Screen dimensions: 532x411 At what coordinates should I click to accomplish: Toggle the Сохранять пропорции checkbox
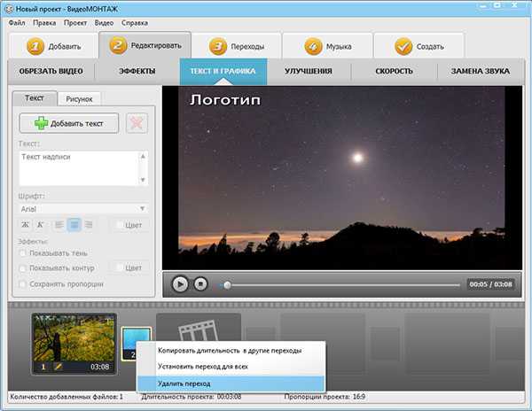[23, 283]
